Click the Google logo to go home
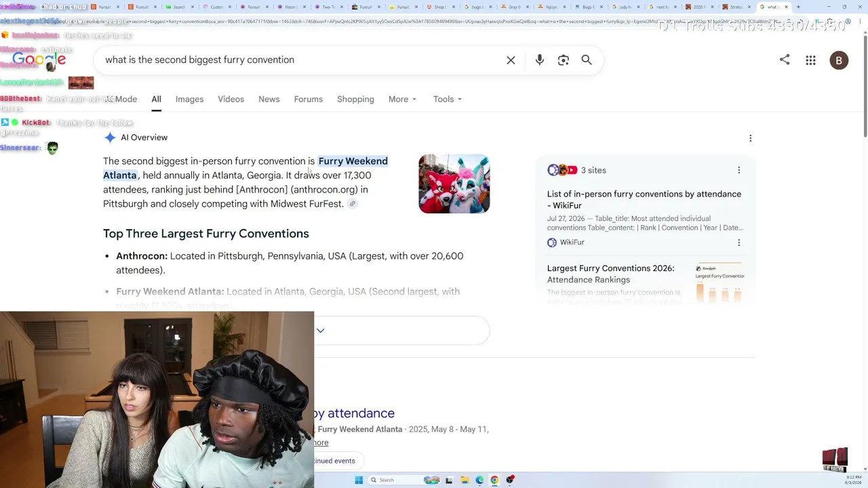Viewport: 868px width, 488px height. pos(39,60)
